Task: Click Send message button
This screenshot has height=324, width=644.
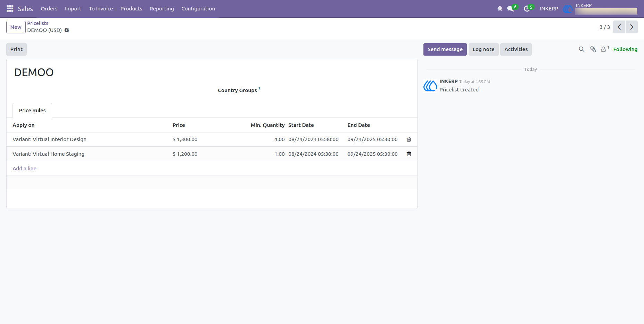Action: tap(445, 49)
